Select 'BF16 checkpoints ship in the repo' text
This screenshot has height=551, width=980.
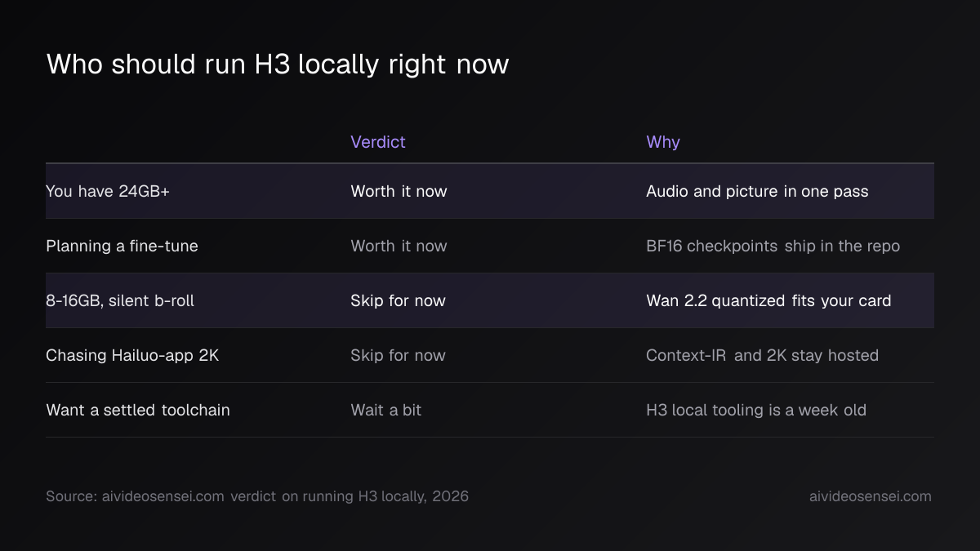[773, 246]
